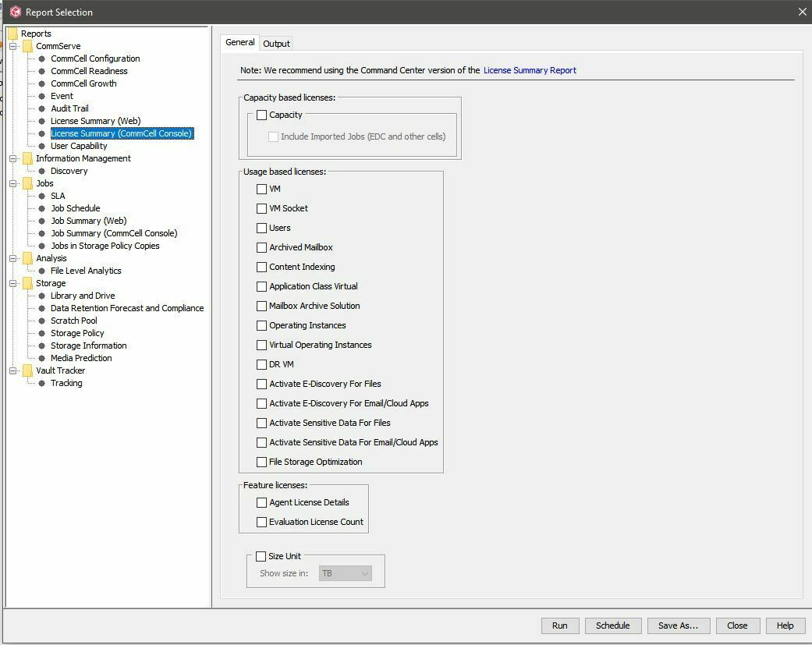Click the bullet icon beside Audit Trail

point(42,108)
